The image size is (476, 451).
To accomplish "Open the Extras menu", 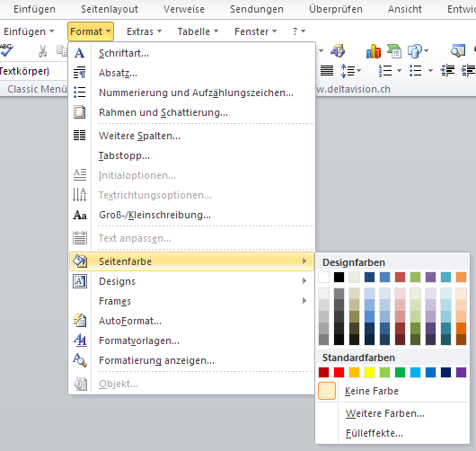I will coord(144,31).
